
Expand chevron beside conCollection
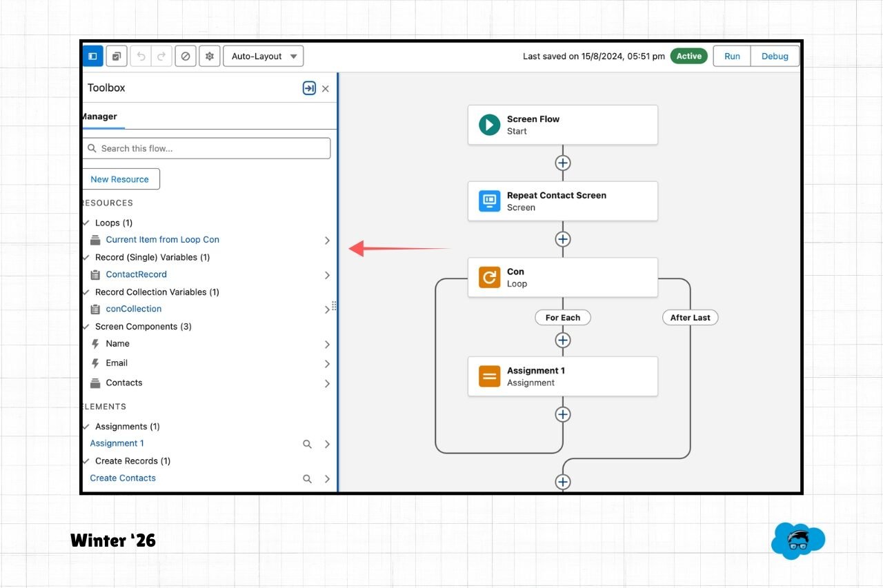coord(327,310)
